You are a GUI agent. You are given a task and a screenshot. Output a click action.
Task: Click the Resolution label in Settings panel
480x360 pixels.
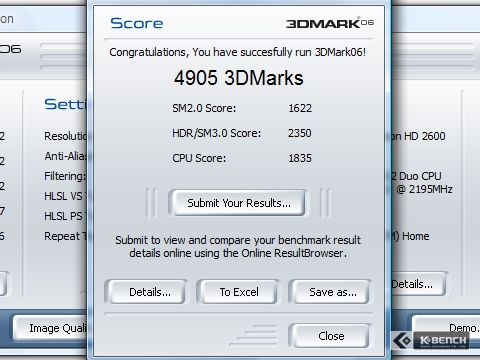pos(65,136)
